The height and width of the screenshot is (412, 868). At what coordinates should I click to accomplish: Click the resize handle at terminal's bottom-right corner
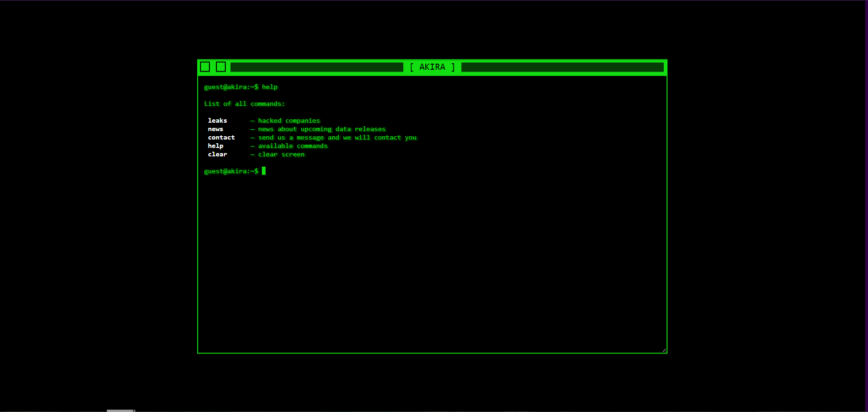(664, 350)
